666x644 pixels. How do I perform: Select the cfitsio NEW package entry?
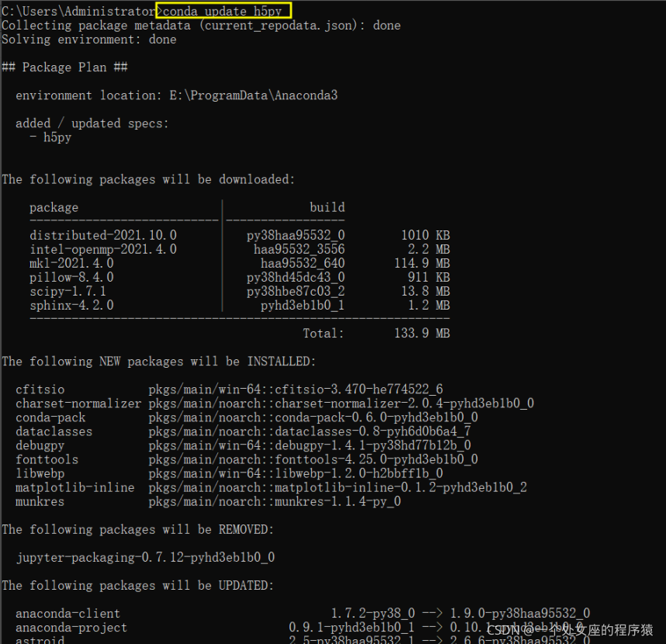pos(40,390)
